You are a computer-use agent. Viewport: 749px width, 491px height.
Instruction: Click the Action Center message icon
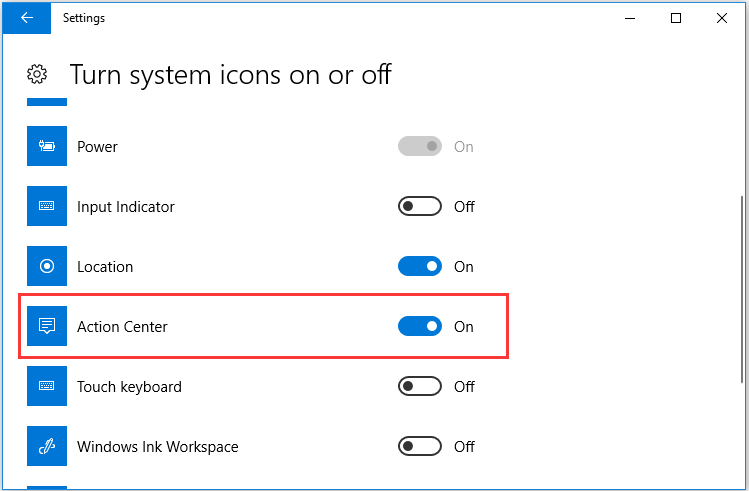[47, 326]
